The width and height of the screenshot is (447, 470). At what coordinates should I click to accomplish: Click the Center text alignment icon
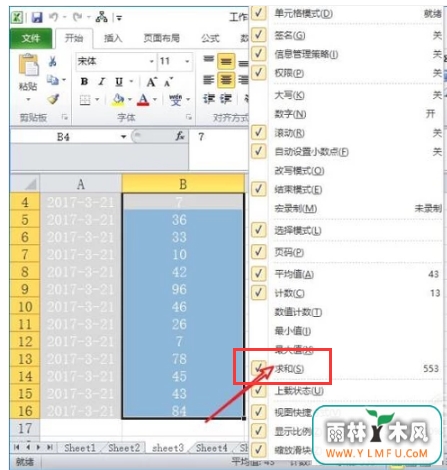tap(226, 80)
